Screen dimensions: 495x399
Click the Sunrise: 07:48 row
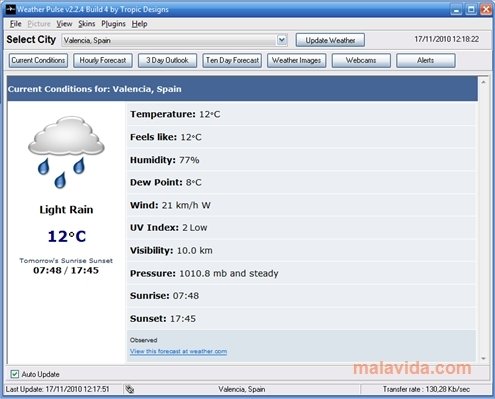(301, 296)
